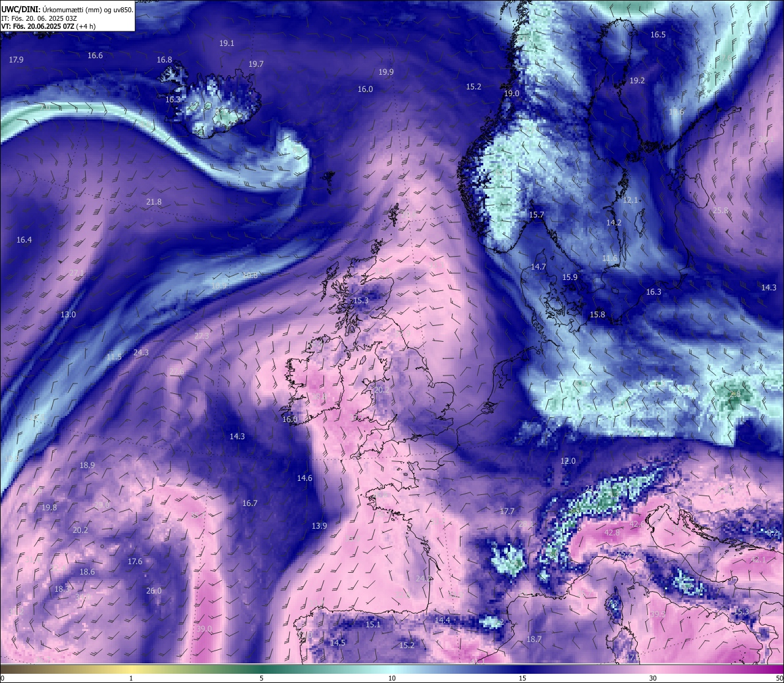Click the 17.7 value over France

507,511
